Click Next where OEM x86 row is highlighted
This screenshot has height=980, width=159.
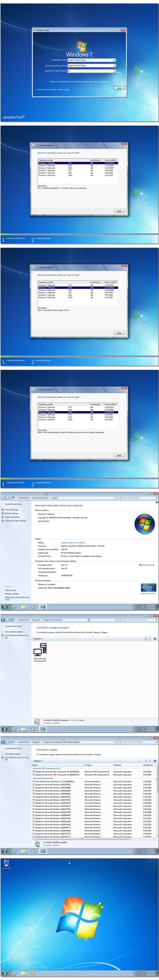pyautogui.click(x=119, y=455)
